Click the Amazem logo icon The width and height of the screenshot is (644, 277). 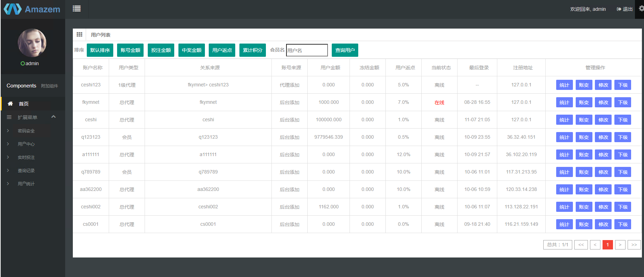point(13,9)
